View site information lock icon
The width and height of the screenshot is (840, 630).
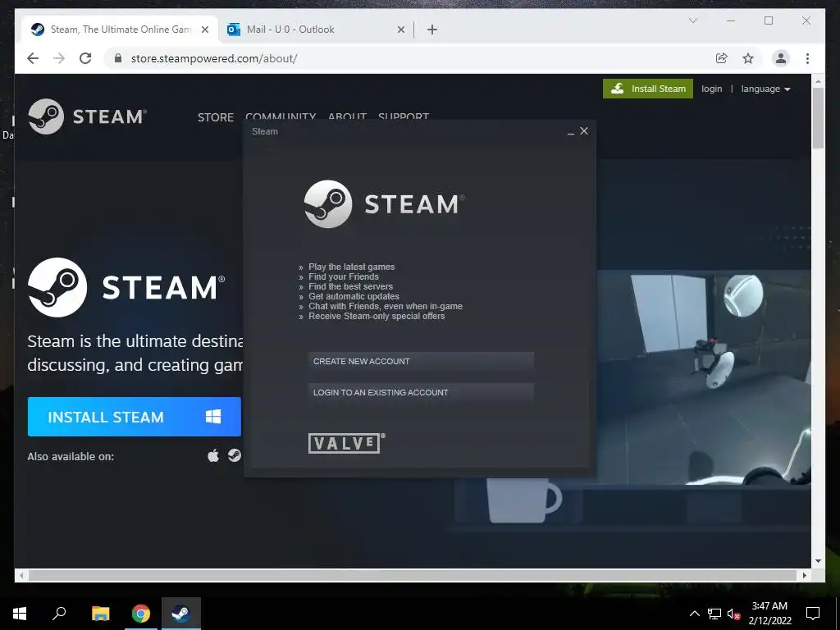118,58
